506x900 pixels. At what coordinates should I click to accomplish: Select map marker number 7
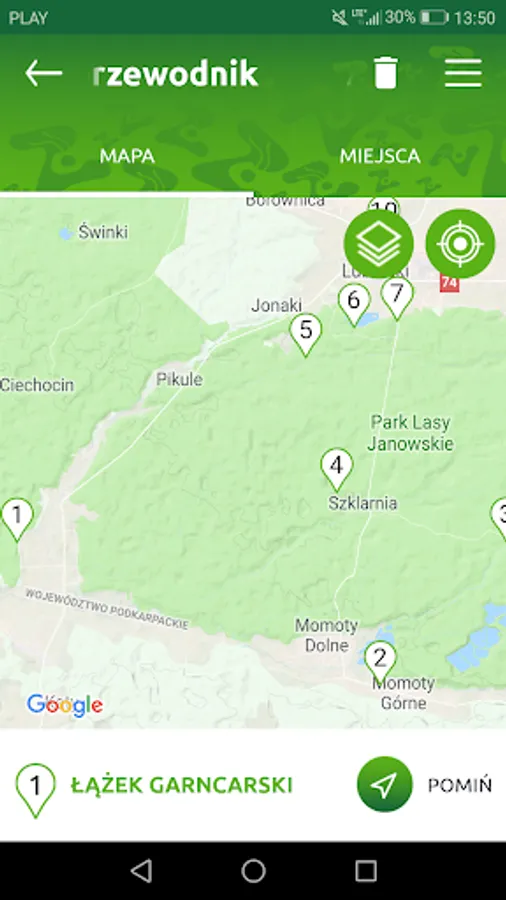pyautogui.click(x=396, y=298)
